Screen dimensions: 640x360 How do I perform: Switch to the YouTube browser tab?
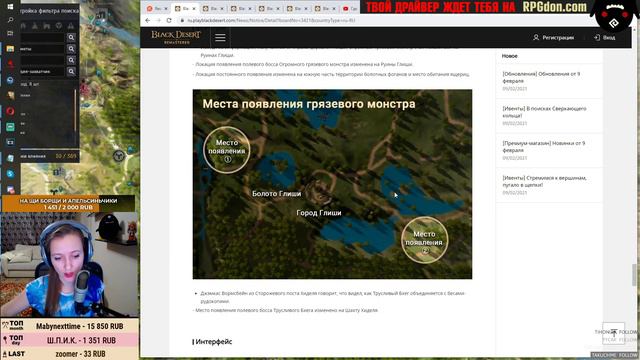[350, 8]
